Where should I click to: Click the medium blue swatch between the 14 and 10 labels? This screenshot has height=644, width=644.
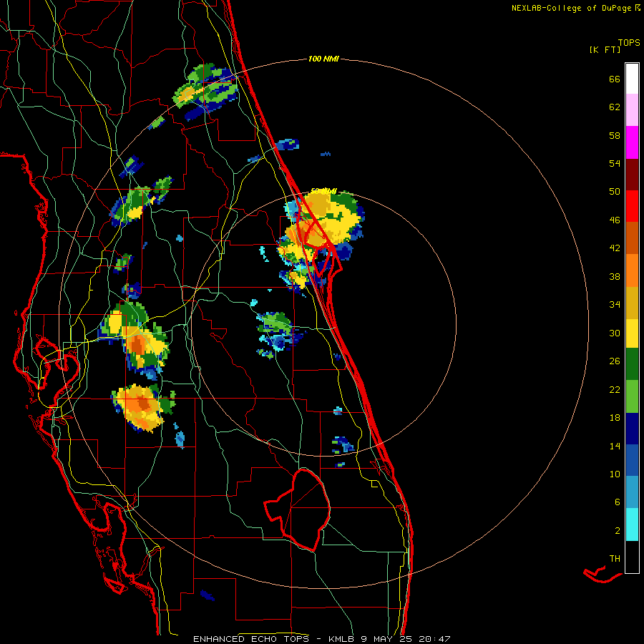[632, 460]
